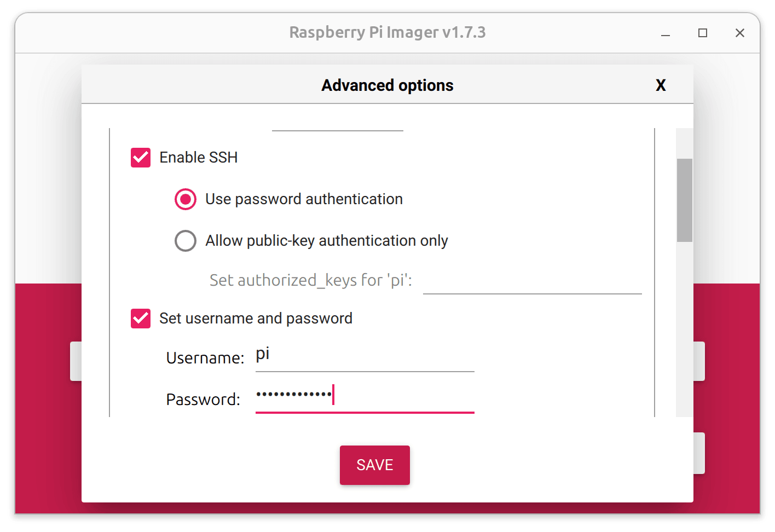
Task: Uncheck the Enable SSH checkbox
Action: pyautogui.click(x=141, y=157)
